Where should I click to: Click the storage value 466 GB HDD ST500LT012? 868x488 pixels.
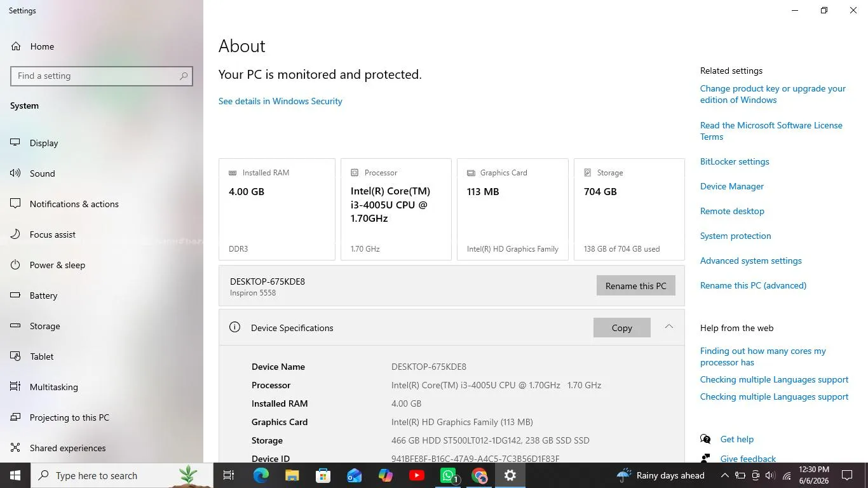(x=491, y=440)
